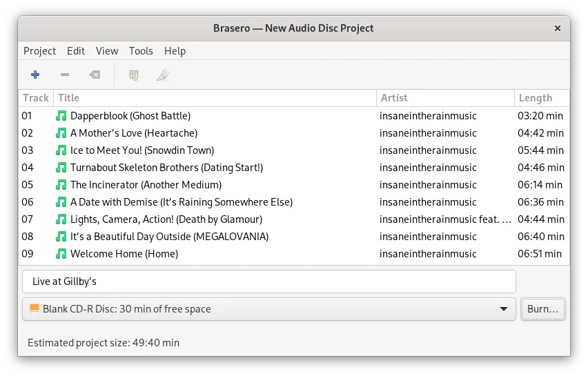
Task: Click the Clear project eraser icon
Action: [95, 75]
